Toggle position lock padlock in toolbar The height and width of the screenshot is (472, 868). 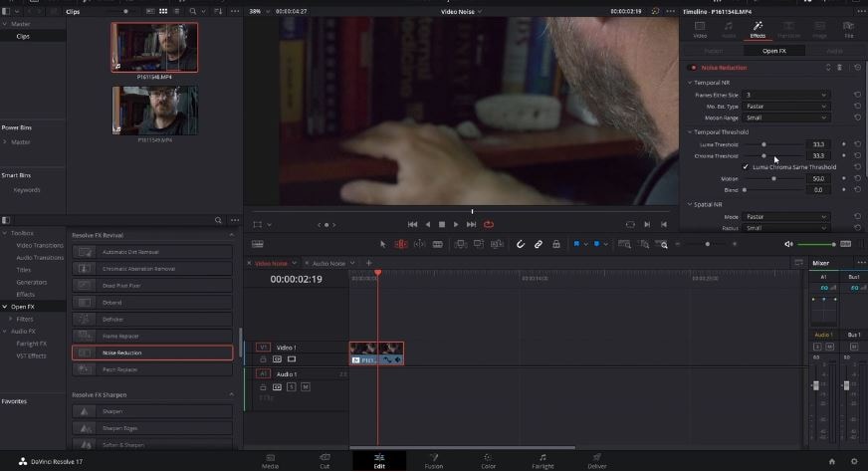555,244
